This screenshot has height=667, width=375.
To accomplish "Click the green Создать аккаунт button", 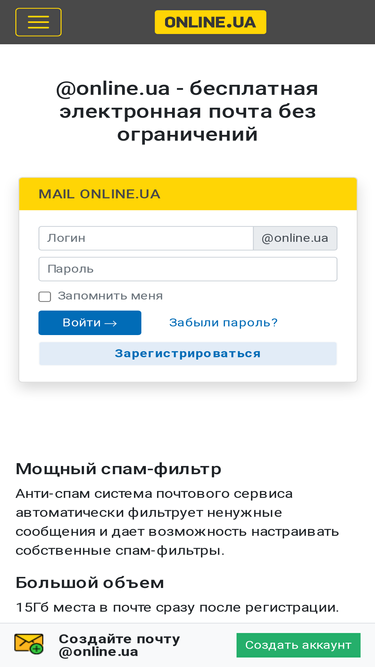I will click(298, 645).
